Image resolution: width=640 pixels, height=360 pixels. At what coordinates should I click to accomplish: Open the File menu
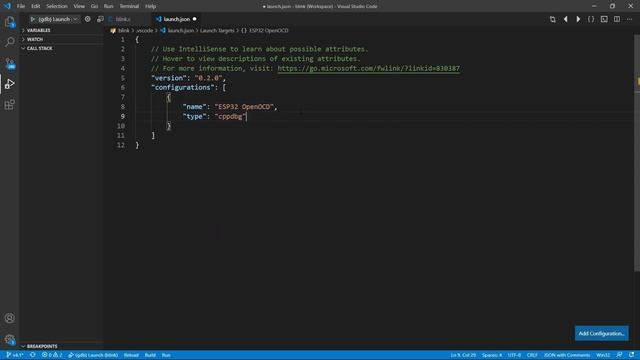click(21, 6)
